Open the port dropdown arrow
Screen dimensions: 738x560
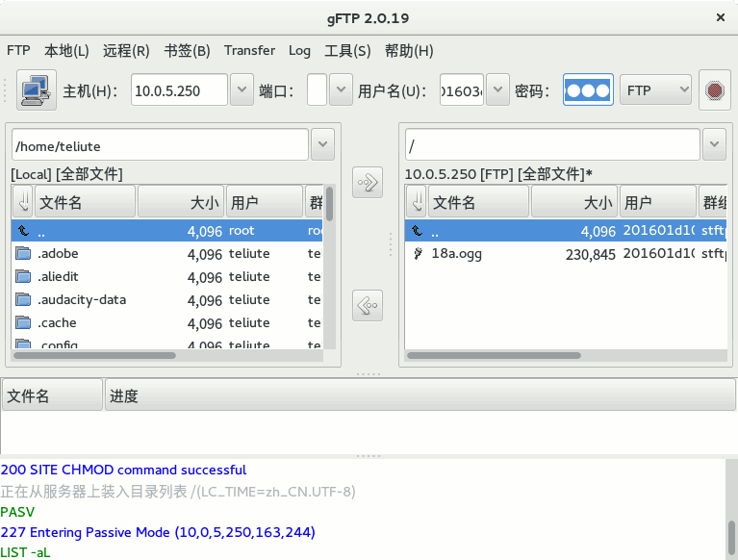(x=341, y=89)
